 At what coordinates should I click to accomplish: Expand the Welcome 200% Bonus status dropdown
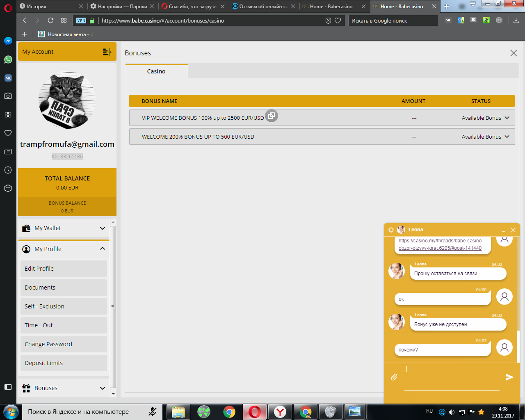click(507, 137)
